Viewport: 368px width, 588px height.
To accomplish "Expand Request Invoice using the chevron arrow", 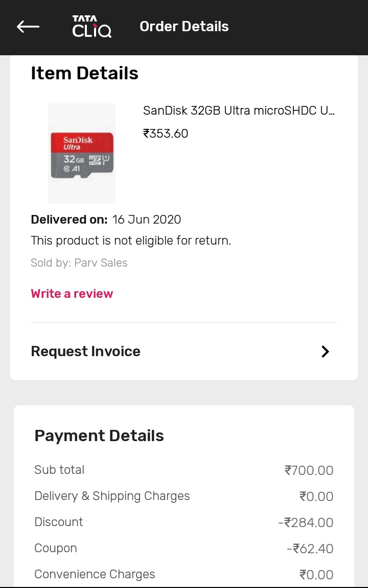I will (325, 352).
